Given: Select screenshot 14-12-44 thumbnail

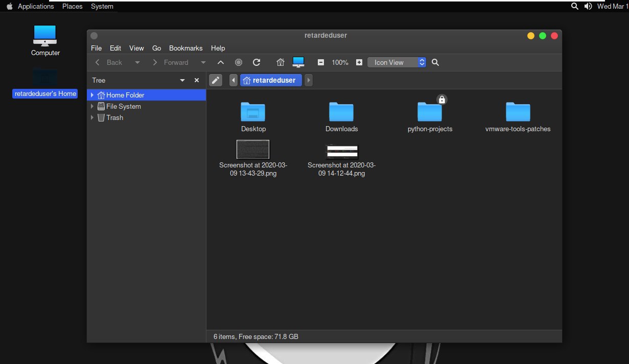Looking at the screenshot, I should (x=342, y=151).
